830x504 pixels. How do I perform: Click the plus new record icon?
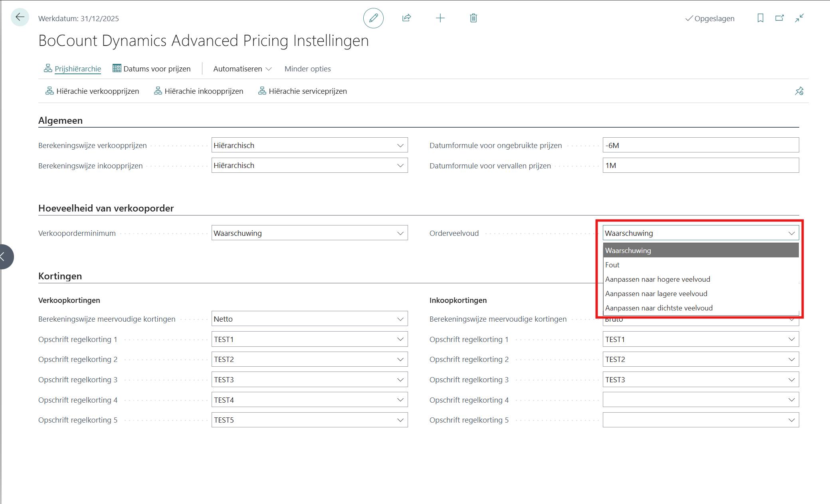coord(440,18)
